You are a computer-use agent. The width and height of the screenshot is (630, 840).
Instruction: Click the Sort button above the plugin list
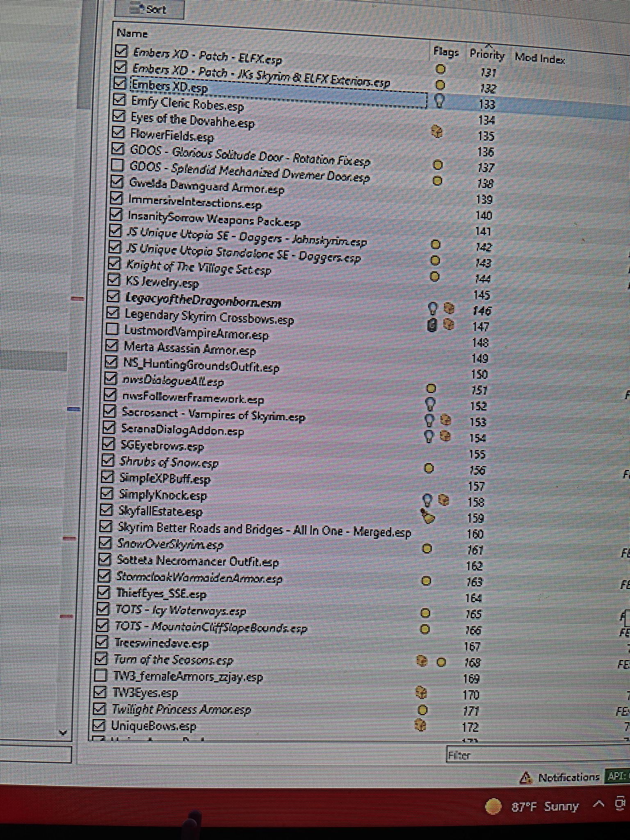149,9
